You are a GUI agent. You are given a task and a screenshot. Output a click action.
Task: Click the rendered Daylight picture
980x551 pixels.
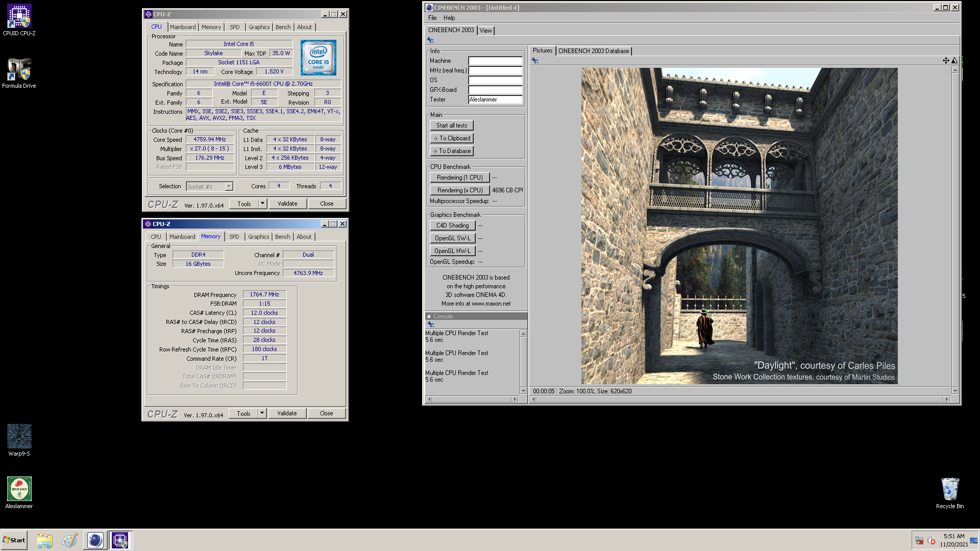pyautogui.click(x=739, y=226)
